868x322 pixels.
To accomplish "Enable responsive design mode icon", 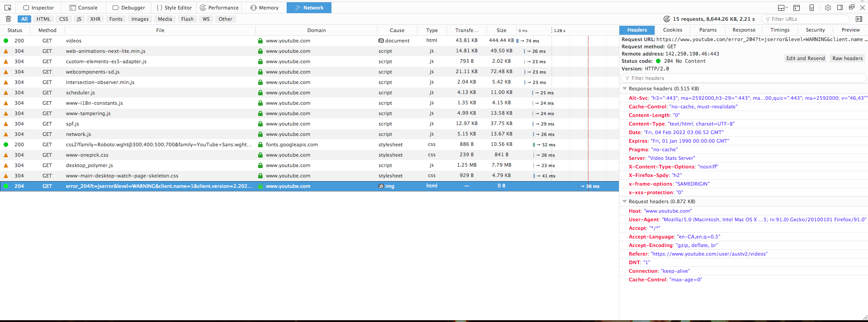I will [811, 8].
